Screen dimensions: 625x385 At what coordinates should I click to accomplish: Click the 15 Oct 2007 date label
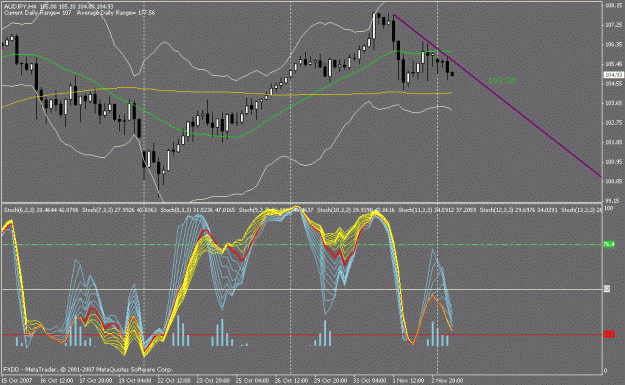coord(16,381)
